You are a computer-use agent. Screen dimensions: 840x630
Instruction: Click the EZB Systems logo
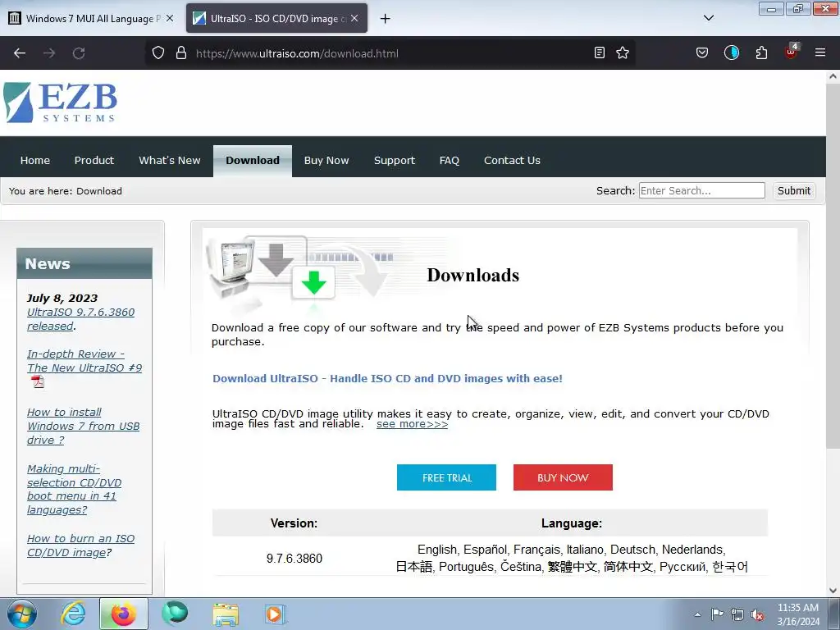pos(60,103)
